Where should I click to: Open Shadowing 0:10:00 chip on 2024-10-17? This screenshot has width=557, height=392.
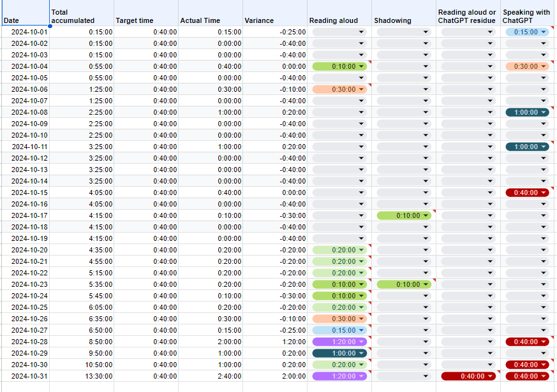pos(404,215)
